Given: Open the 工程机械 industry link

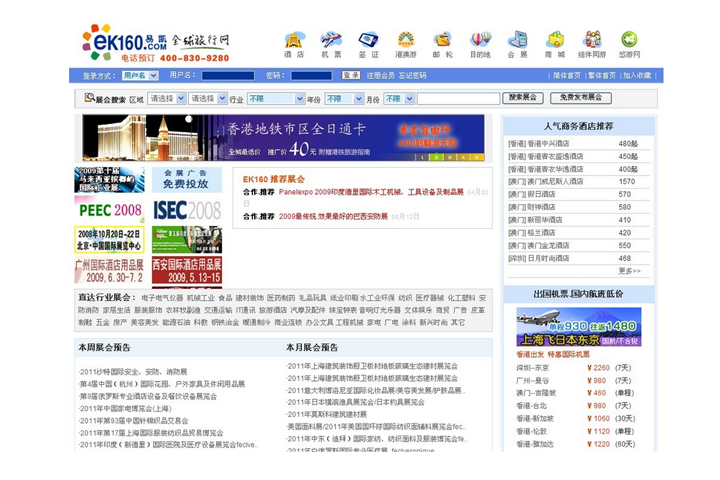Looking at the screenshot, I should point(349,322).
